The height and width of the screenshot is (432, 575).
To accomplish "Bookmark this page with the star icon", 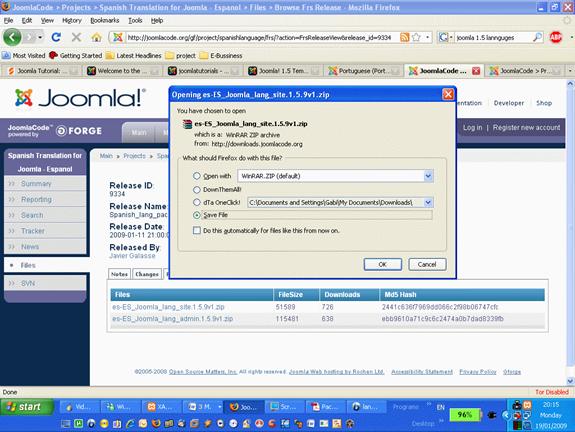I will 416,37.
